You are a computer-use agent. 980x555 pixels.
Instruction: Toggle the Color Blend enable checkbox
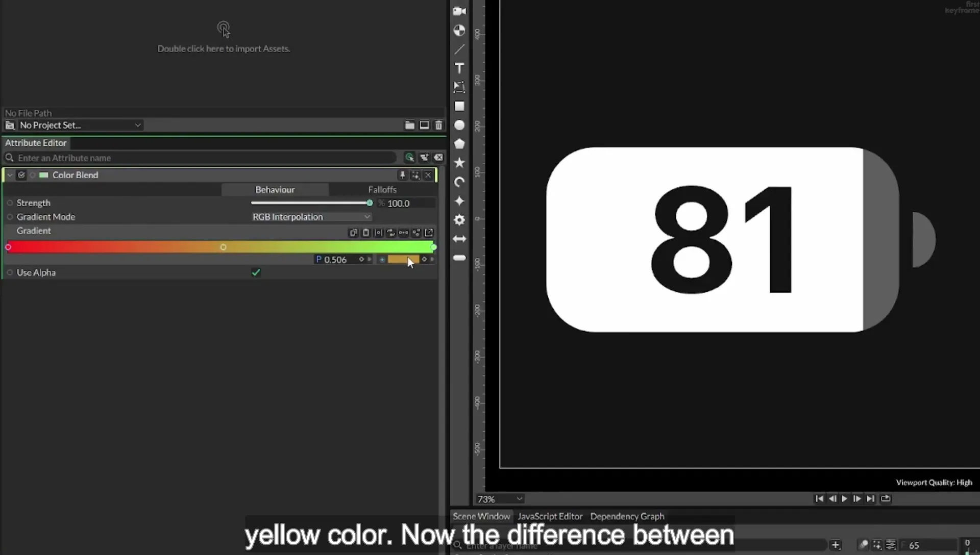[x=21, y=175]
